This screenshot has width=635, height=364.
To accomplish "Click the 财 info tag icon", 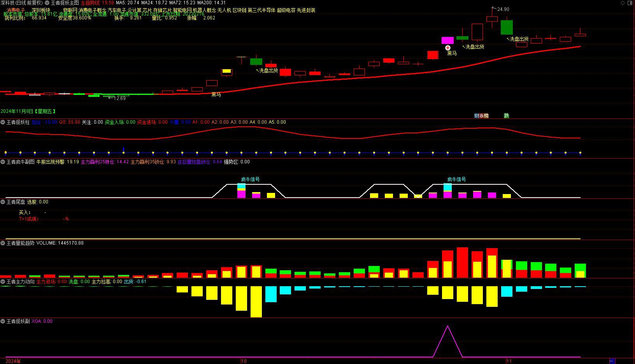I will click(476, 116).
